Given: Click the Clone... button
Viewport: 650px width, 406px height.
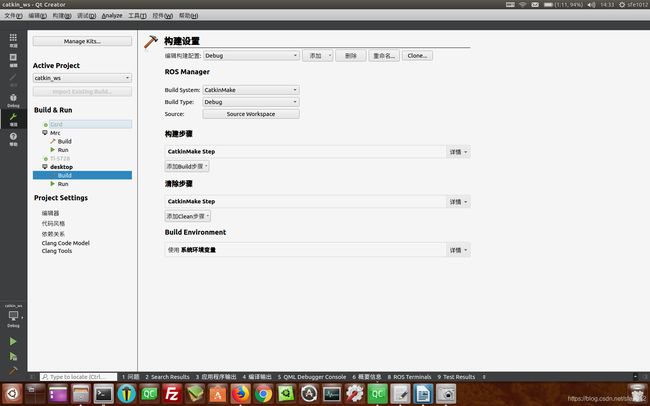Looking at the screenshot, I should pos(417,56).
